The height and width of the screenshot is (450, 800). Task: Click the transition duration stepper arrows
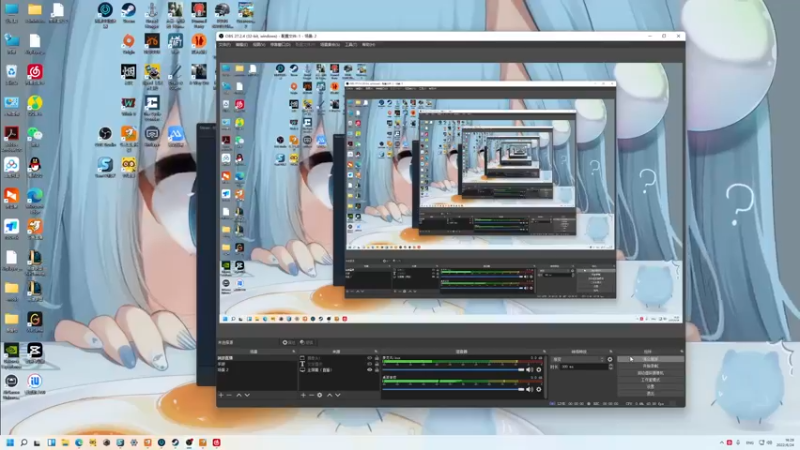(x=610, y=367)
